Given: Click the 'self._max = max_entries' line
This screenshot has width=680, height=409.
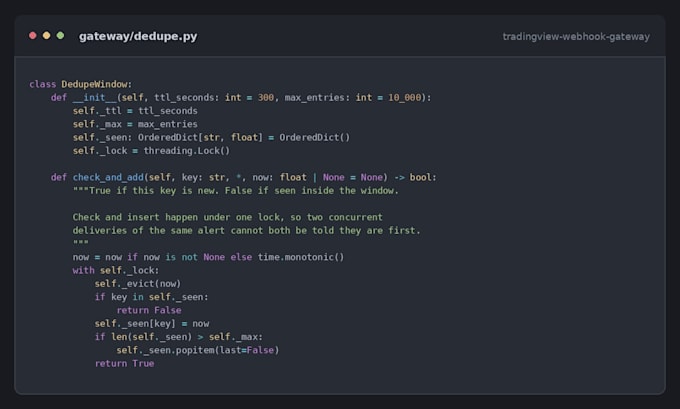Looking at the screenshot, I should coord(135,124).
